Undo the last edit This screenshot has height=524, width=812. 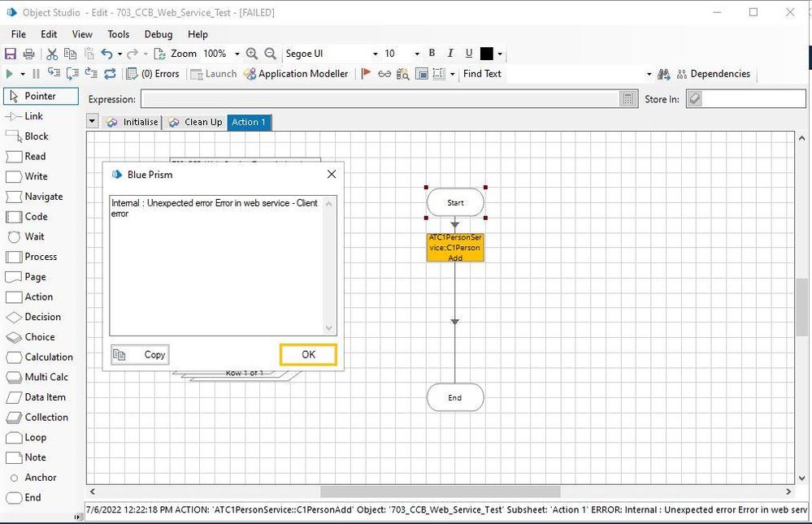[106, 54]
